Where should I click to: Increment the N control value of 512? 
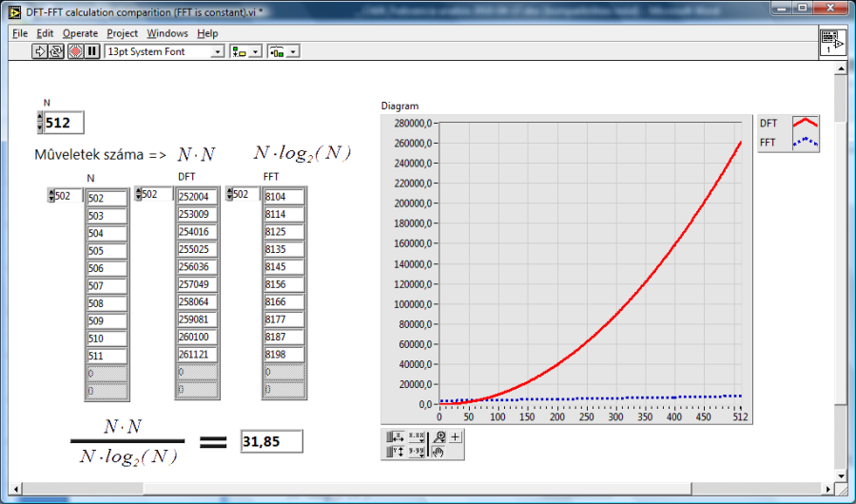pos(40,117)
